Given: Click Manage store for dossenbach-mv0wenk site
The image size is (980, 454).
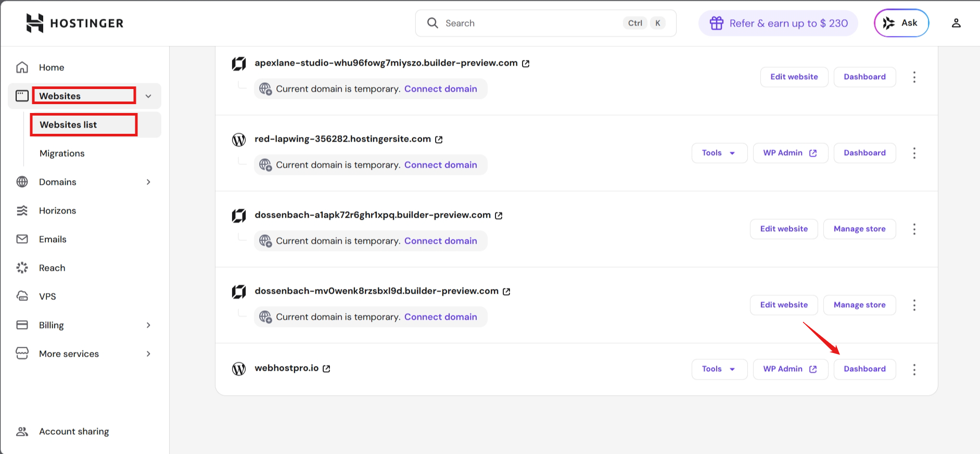Looking at the screenshot, I should [x=859, y=305].
